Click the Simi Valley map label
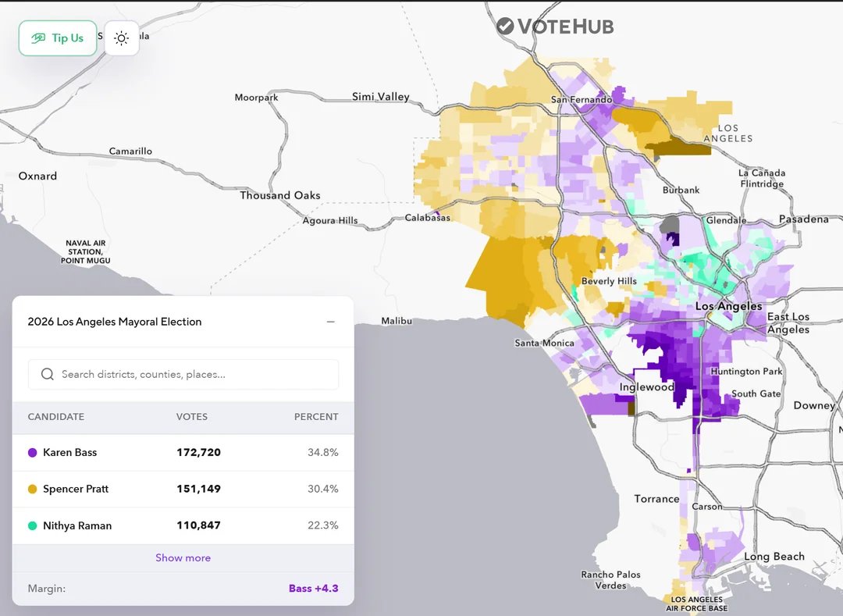Image resolution: width=843 pixels, height=616 pixels. coord(381,97)
